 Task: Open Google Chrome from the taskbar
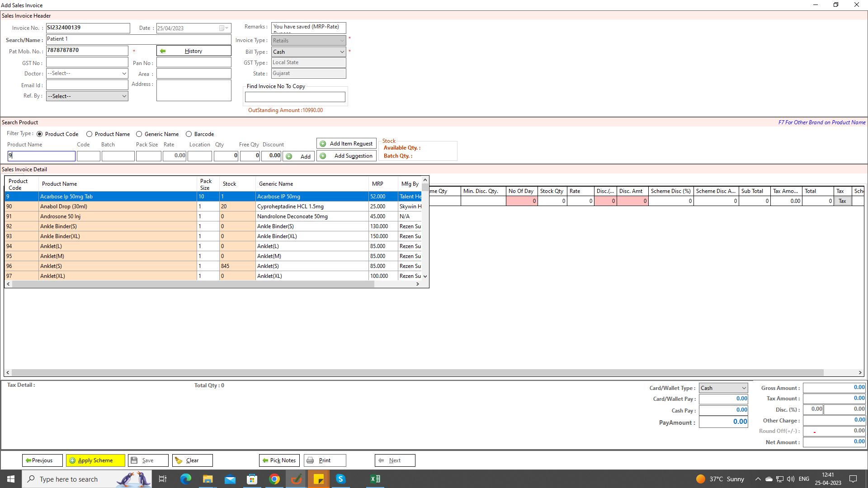274,479
